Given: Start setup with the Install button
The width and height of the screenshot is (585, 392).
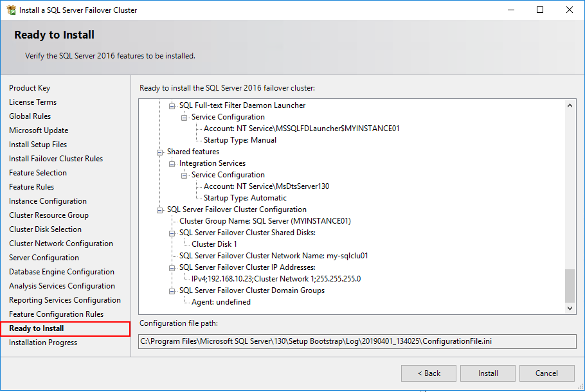Looking at the screenshot, I should click(488, 373).
